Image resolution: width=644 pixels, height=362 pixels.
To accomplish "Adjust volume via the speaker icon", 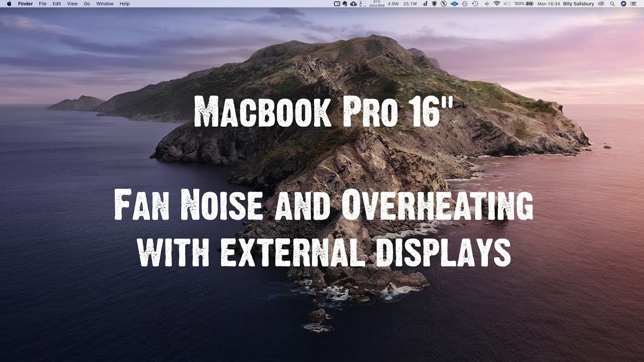I will [507, 4].
